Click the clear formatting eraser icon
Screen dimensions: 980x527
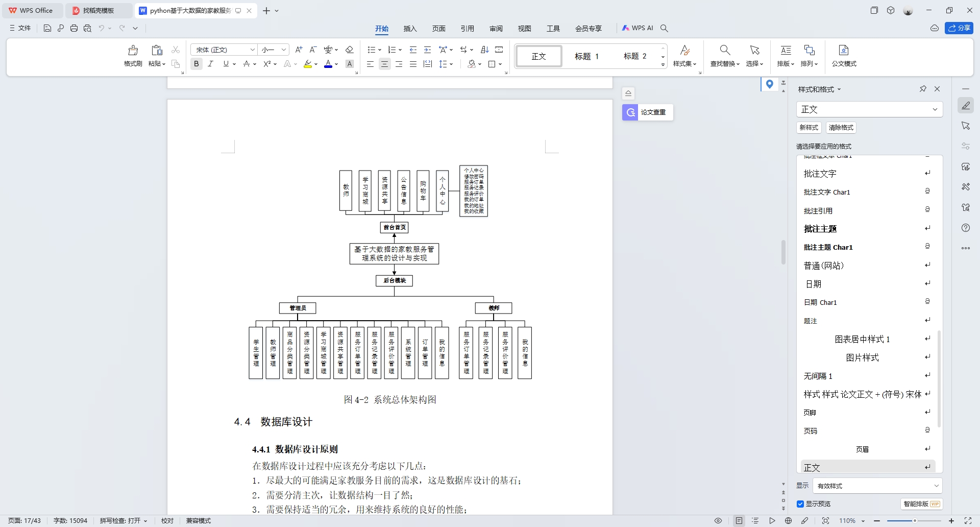tap(350, 50)
